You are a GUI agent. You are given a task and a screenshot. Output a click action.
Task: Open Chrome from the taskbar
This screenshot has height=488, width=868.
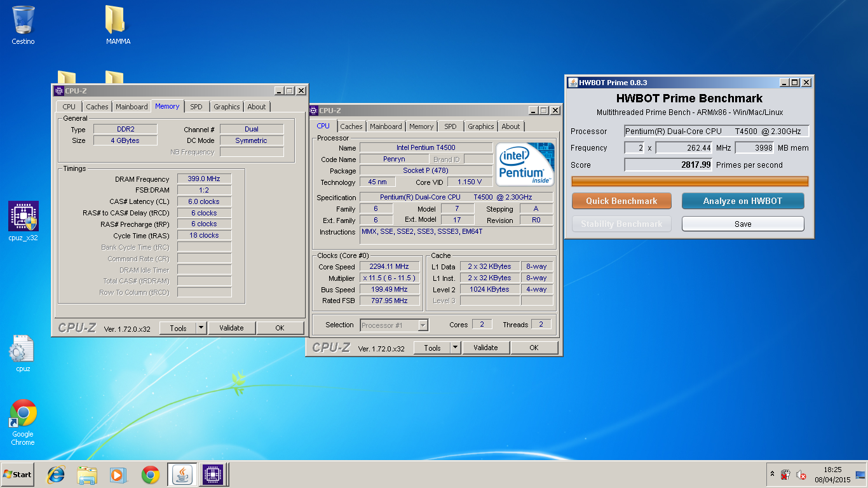pos(151,475)
